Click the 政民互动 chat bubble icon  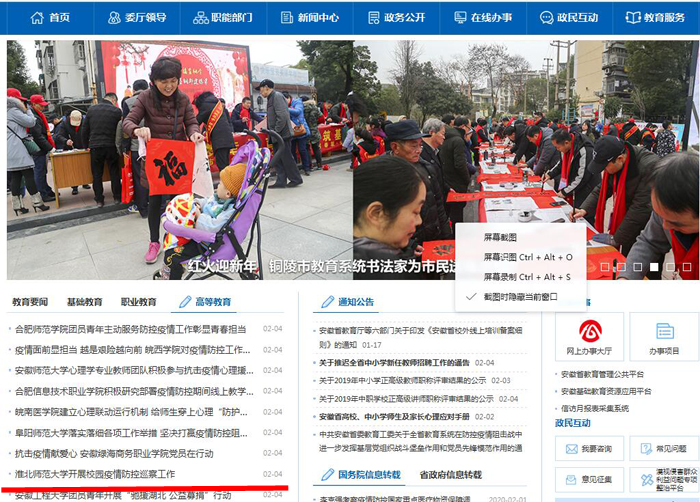(546, 18)
